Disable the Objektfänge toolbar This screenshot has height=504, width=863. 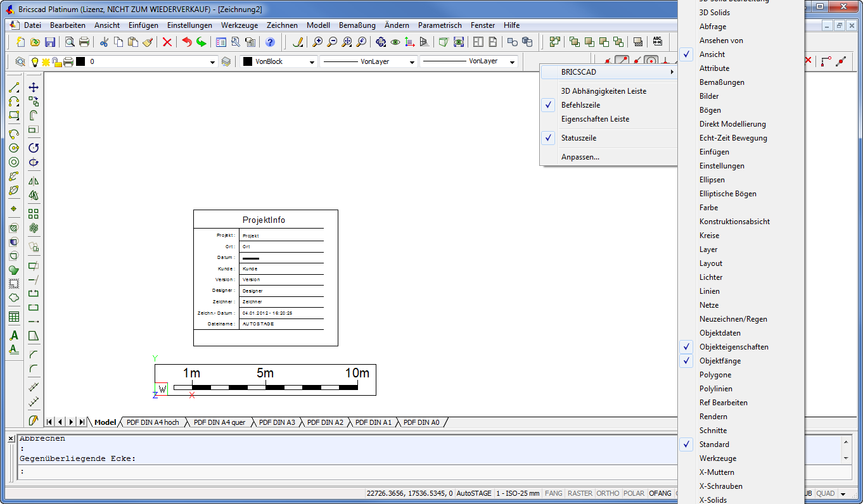(720, 361)
